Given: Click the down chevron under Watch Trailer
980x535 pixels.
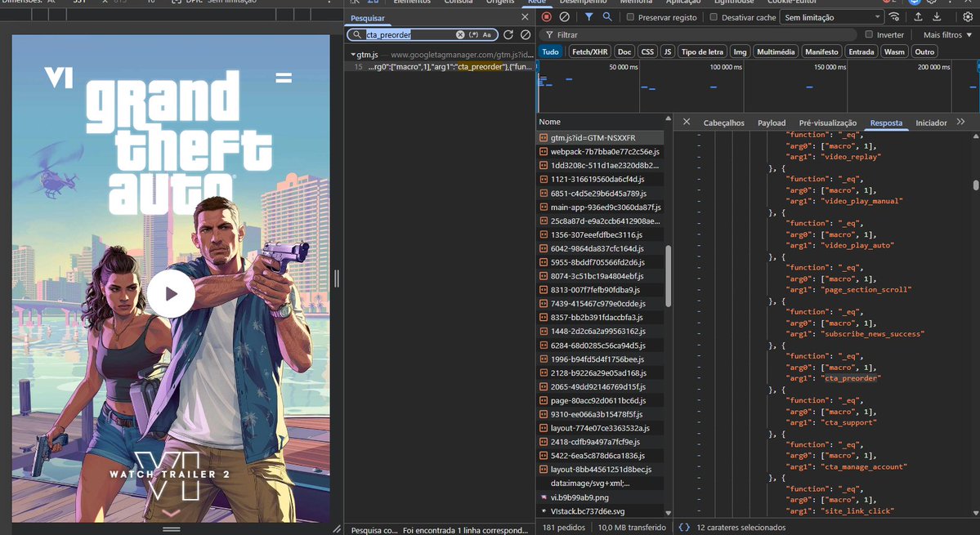Looking at the screenshot, I should (172, 512).
